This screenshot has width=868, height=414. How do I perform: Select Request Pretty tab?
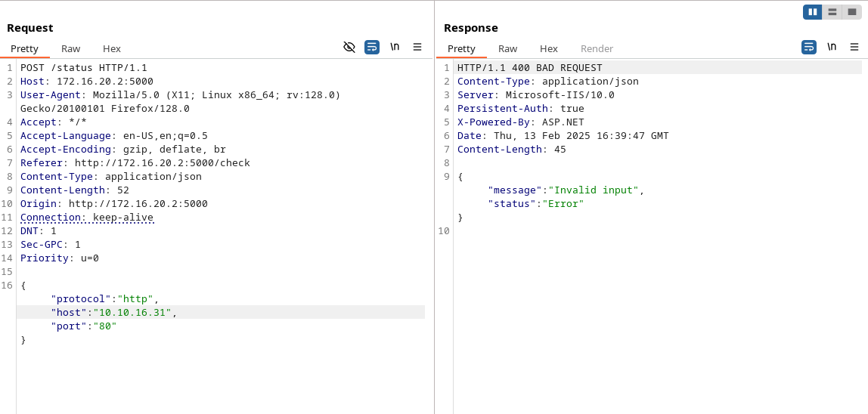click(24, 48)
